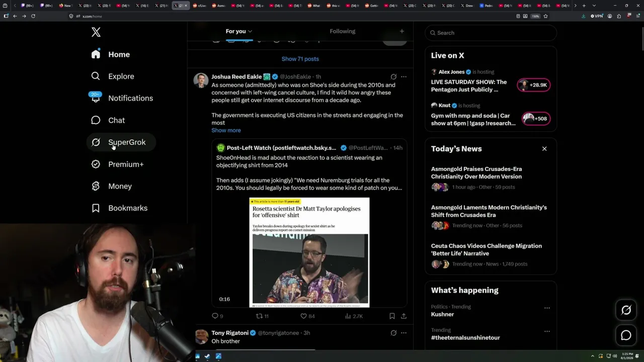Switch to the New Tab Firefox tab

[67, 6]
